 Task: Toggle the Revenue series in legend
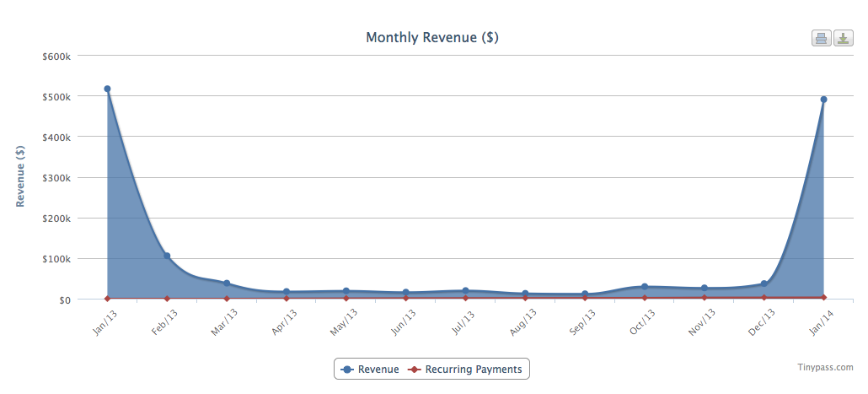370,370
